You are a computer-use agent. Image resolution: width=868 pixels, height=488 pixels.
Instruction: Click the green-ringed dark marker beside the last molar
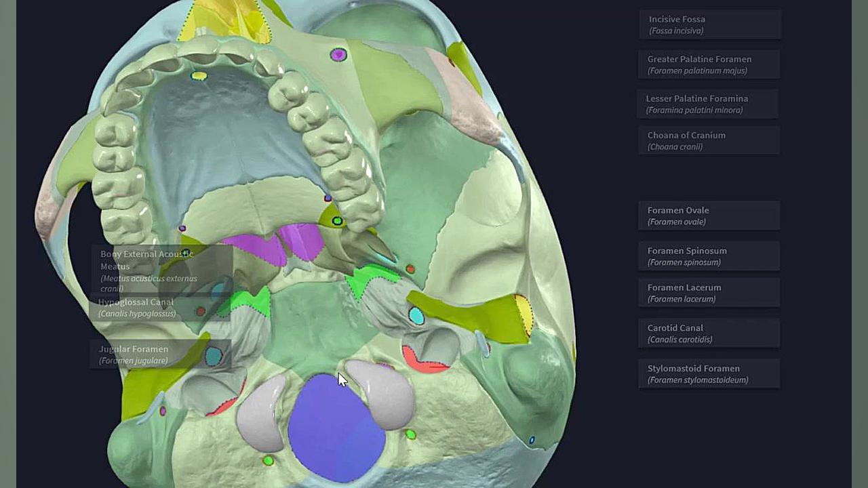point(337,221)
